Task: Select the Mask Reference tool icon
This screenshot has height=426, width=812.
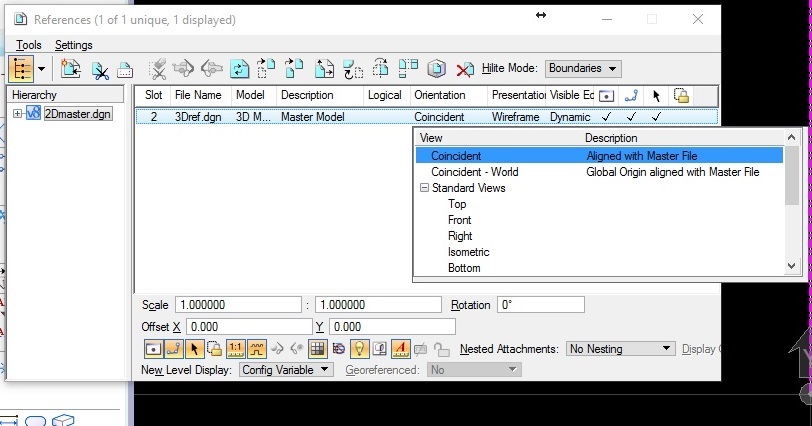Action: 125,70
